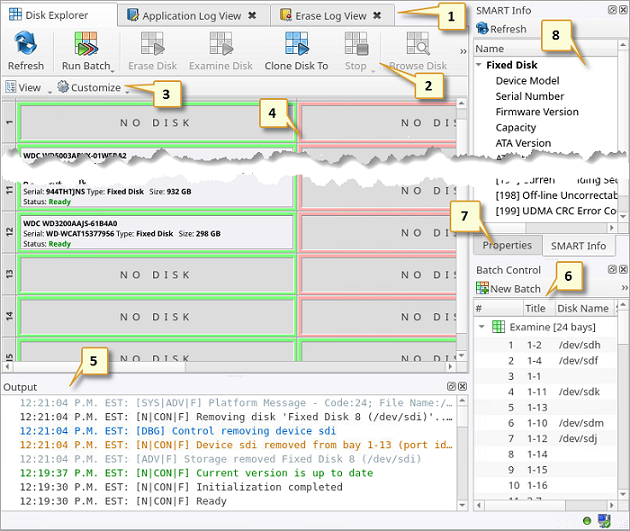Click the Browse Disk toolbar icon
This screenshot has height=531, width=630.
(x=417, y=43)
